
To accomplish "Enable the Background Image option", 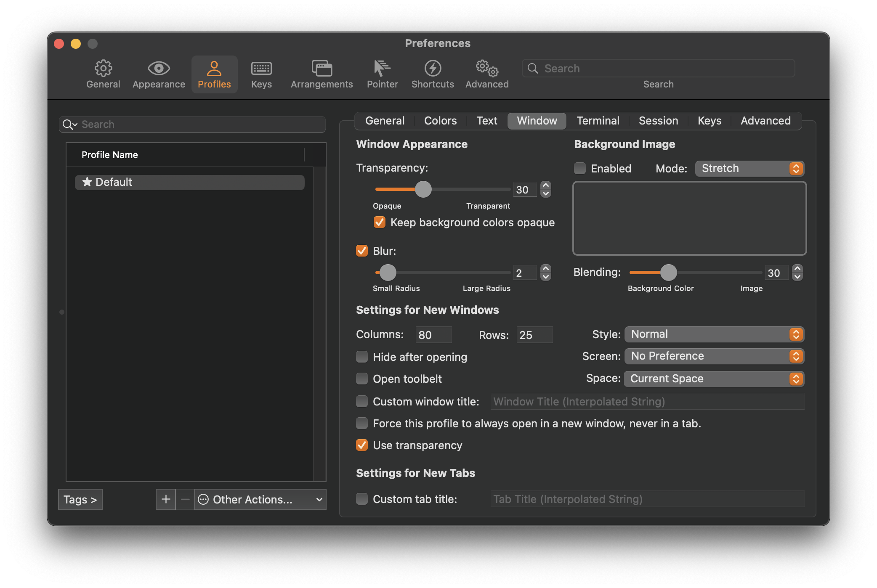I will (x=579, y=168).
